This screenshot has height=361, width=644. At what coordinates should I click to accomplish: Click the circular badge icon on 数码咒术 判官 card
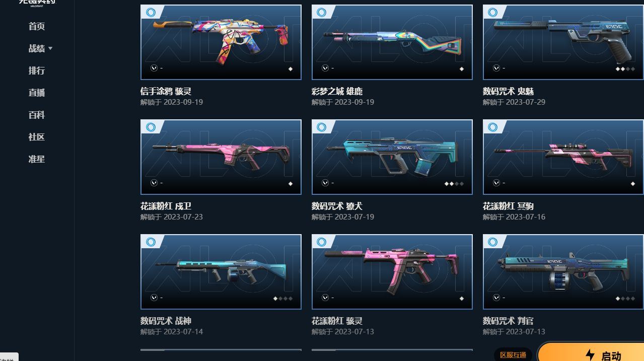493,242
